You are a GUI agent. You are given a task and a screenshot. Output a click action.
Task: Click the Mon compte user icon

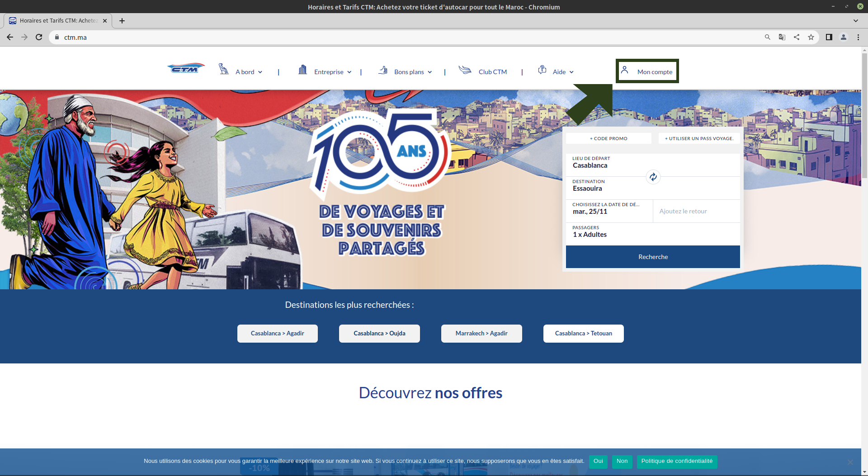[624, 70]
